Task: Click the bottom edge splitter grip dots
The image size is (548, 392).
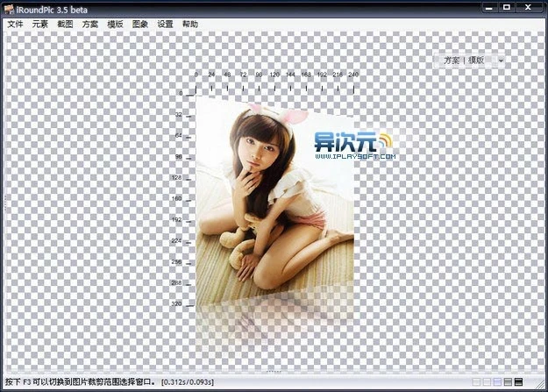Action: pos(274,371)
